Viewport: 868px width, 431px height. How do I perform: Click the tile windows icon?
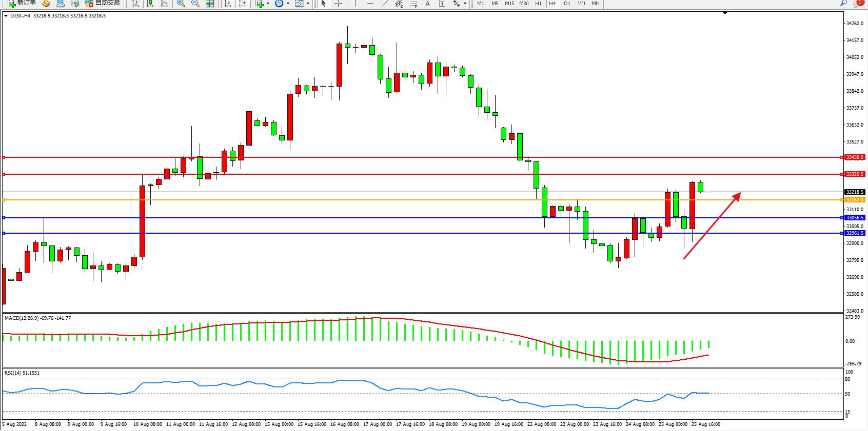(210, 4)
